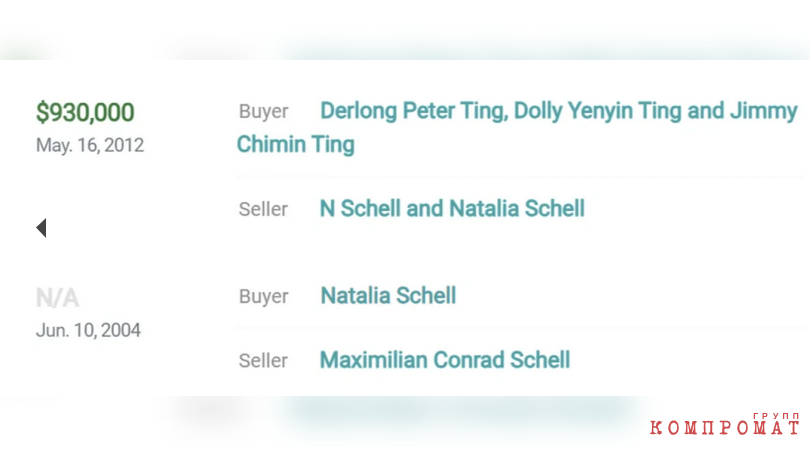
Task: Click the May. 16, 2012 date
Action: tap(90, 145)
